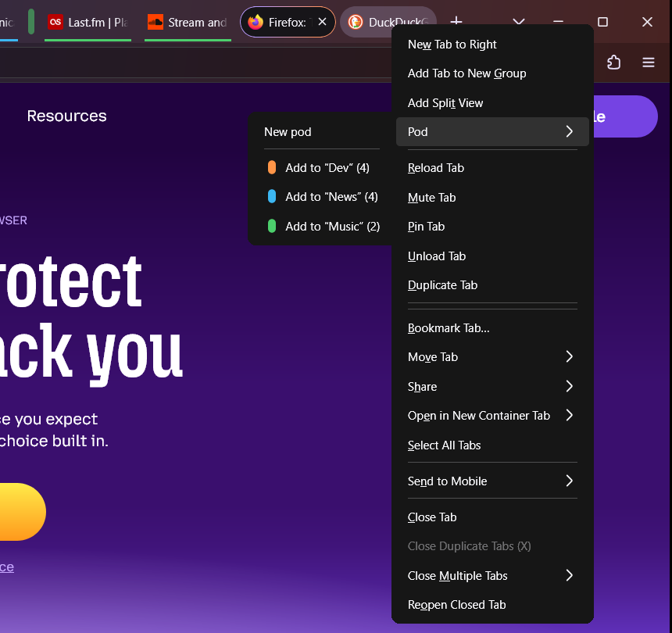This screenshot has height=633, width=672.
Task: Add tab to "Music" pod
Action: [321, 226]
